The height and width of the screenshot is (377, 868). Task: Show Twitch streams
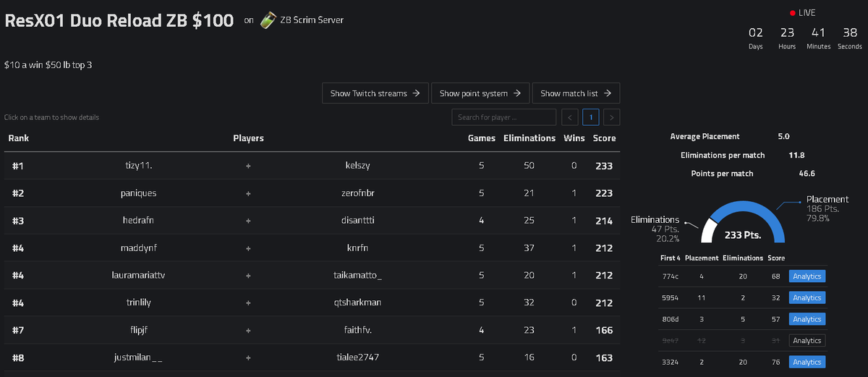pyautogui.click(x=375, y=93)
